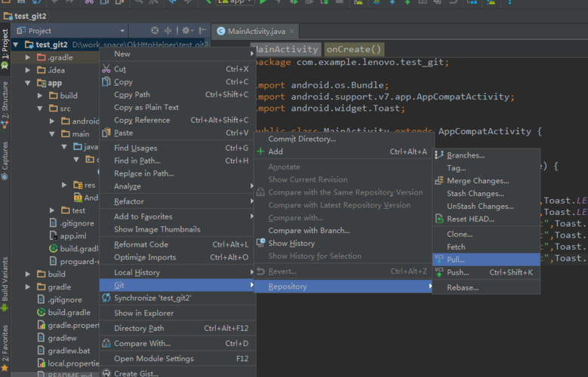The height and width of the screenshot is (377, 588).
Task: Open the Refactor submenu entry
Action: tap(177, 201)
